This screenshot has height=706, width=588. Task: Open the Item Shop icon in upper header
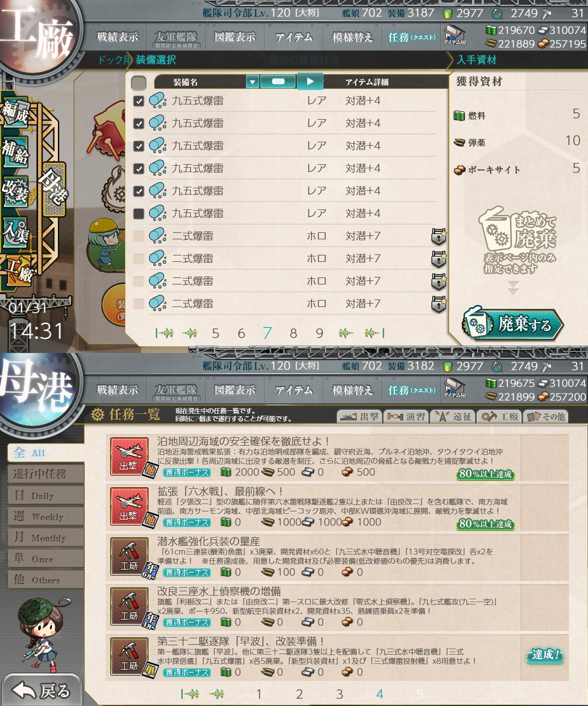455,35
